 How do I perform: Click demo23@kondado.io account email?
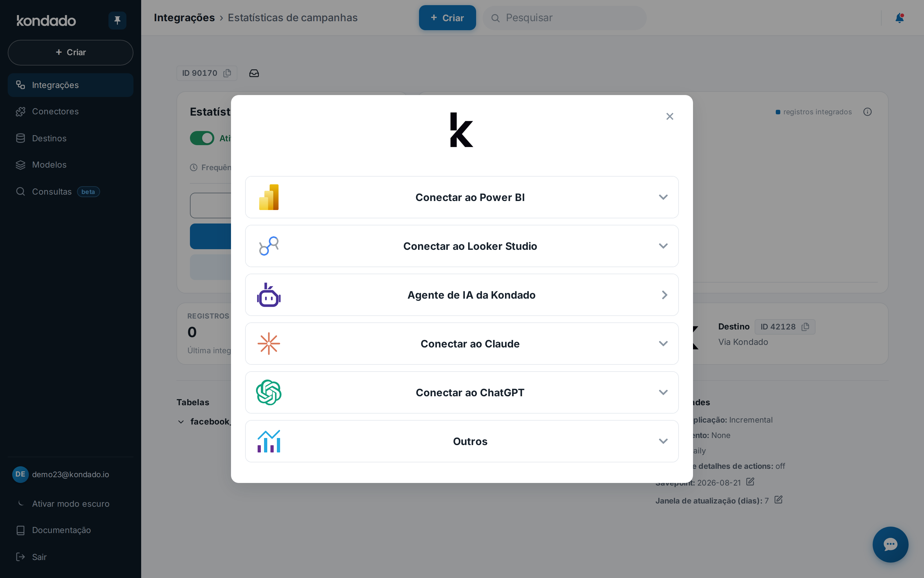(x=71, y=474)
